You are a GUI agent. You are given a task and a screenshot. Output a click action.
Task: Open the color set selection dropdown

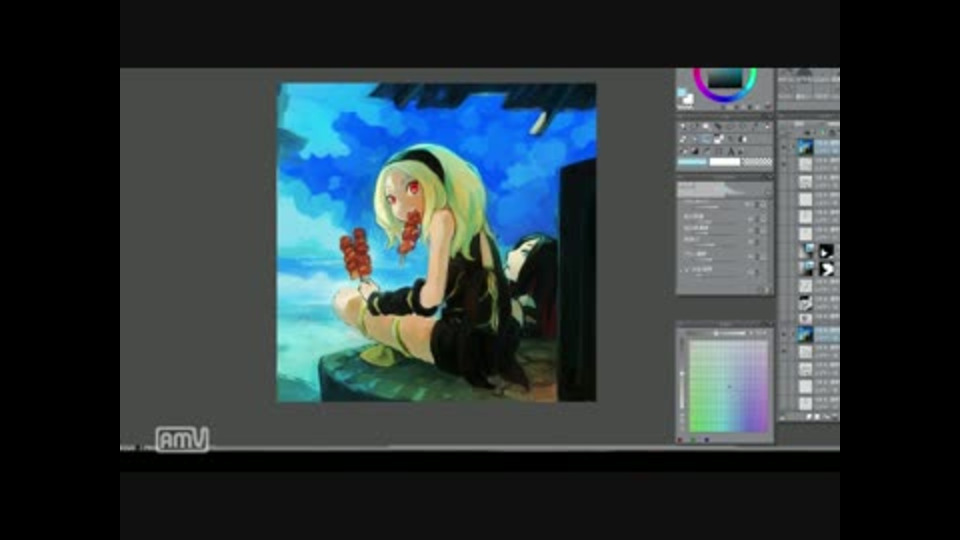730,333
